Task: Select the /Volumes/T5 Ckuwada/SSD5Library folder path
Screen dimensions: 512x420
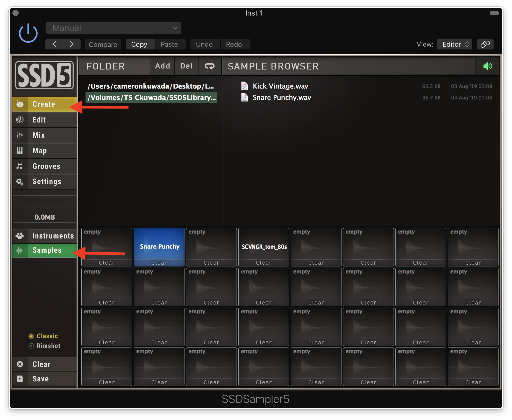Action: (x=151, y=98)
